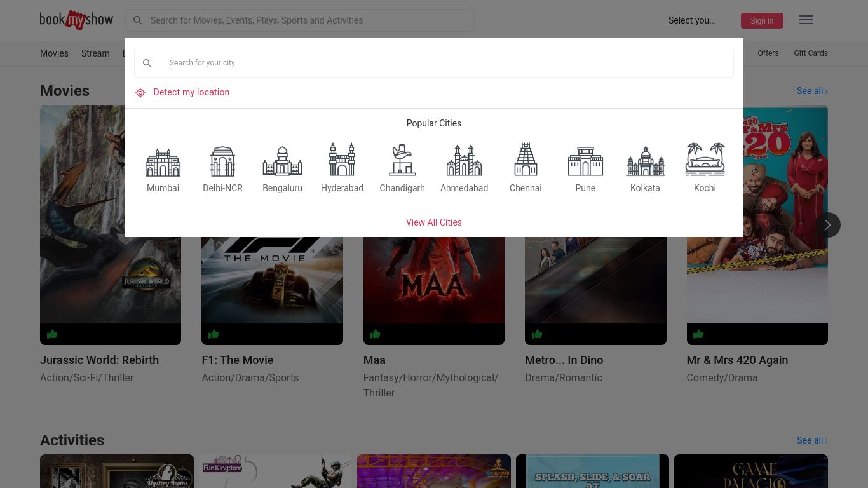Select the Chandigarh city icon
The height and width of the screenshot is (488, 868).
[402, 159]
